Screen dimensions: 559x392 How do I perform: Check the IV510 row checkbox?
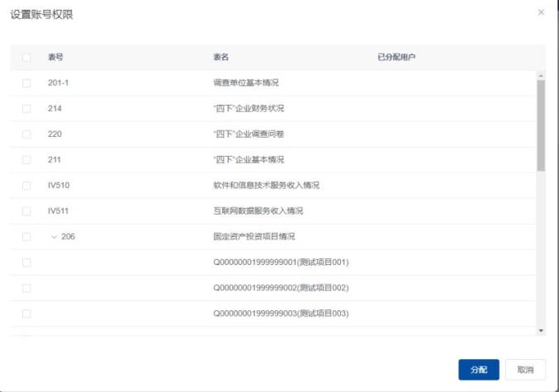click(26, 185)
